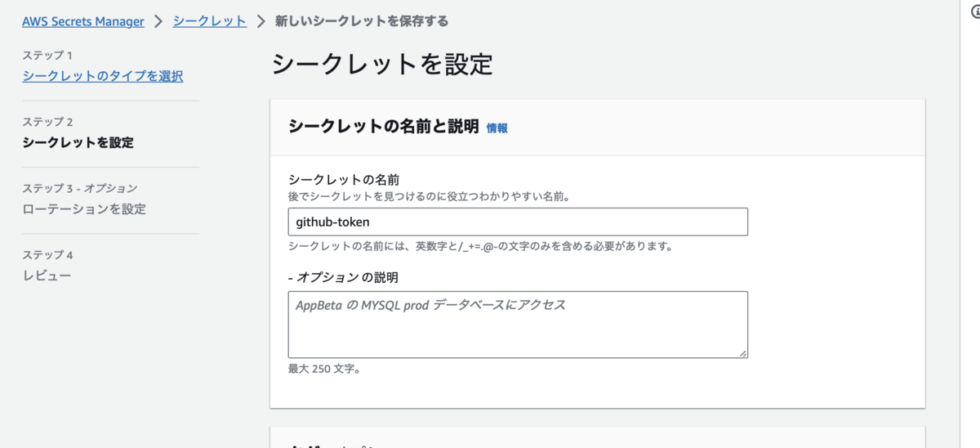Select step 4 レビュー in sidebar
The height and width of the screenshot is (448, 980).
47,275
